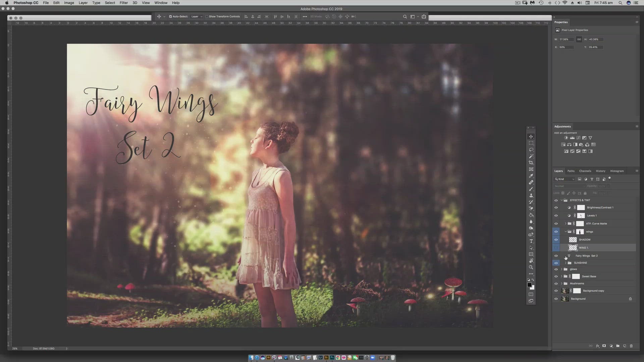Enable Show Transform Controls checkbox
This screenshot has height=362, width=644.
[207, 16]
